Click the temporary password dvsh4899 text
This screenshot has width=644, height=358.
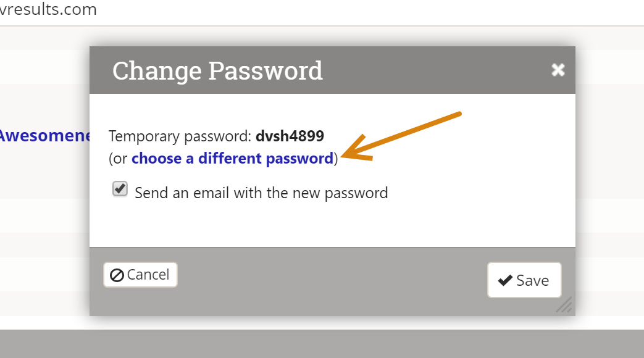[290, 136]
